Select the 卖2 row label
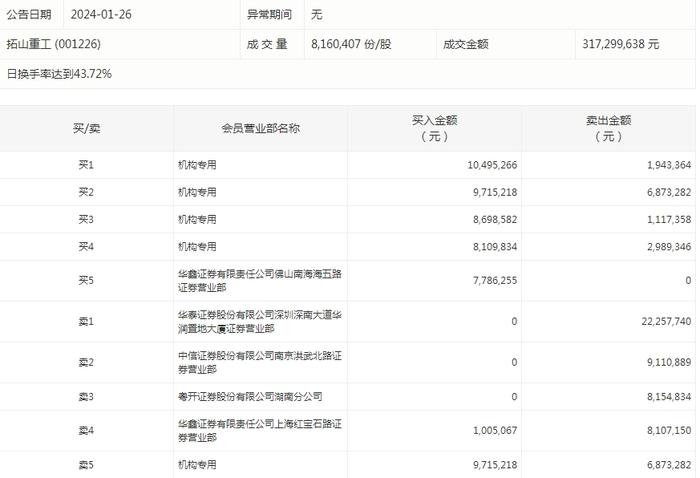 pos(86,362)
